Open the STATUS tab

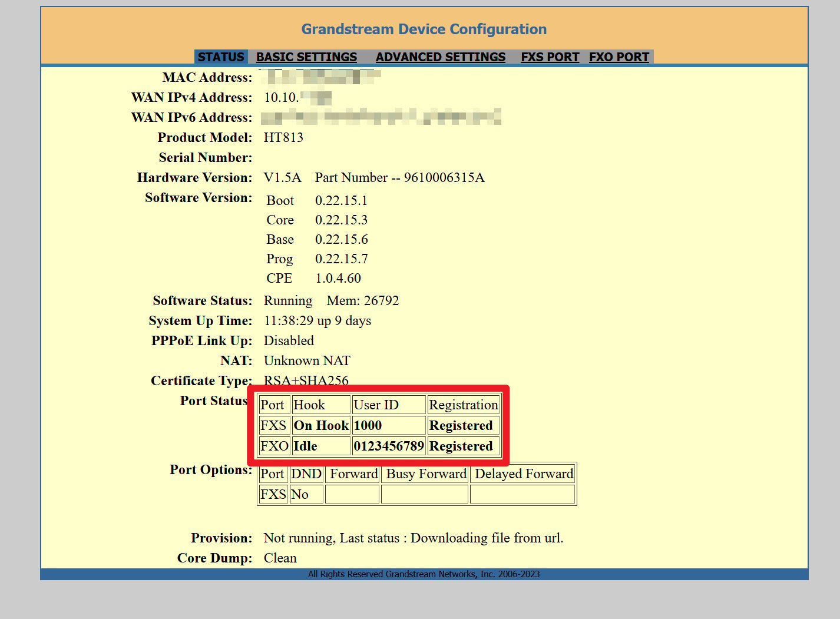[x=221, y=57]
